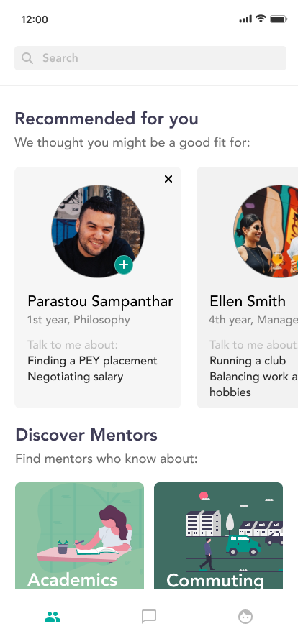Tap the green plus icon on Parastou's photo

(x=124, y=265)
